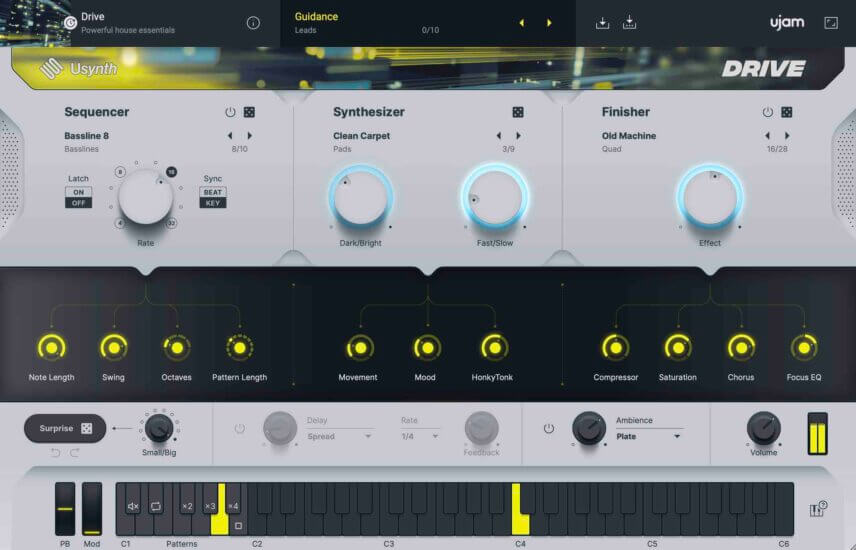Click the Octaves knob
This screenshot has width=856, height=550.
[x=177, y=347]
